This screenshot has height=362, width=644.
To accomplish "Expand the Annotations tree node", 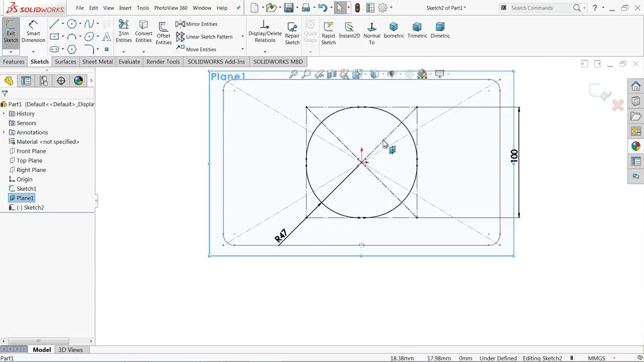I will point(4,132).
